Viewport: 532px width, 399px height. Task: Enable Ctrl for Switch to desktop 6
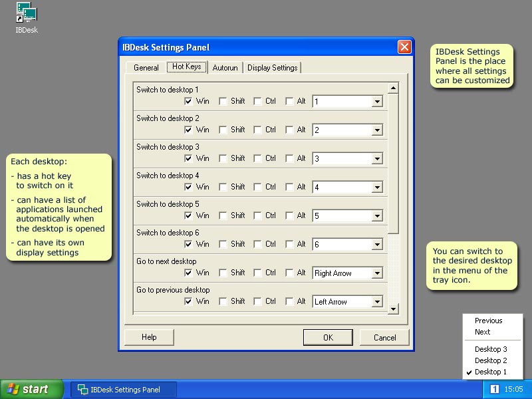tap(257, 244)
